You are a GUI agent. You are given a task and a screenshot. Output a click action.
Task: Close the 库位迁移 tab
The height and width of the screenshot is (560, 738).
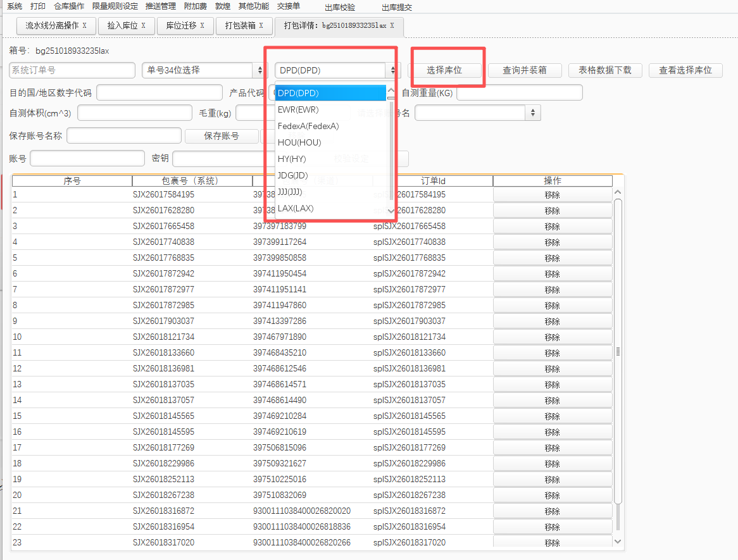[202, 26]
